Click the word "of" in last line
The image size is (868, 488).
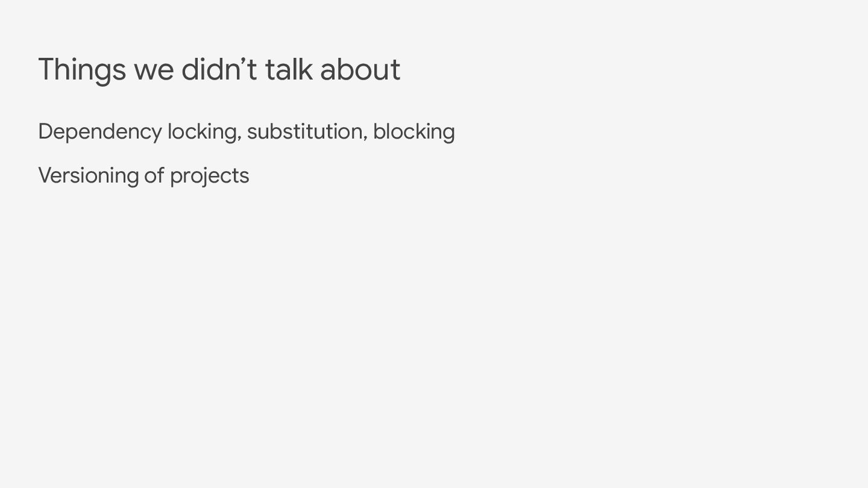click(154, 175)
